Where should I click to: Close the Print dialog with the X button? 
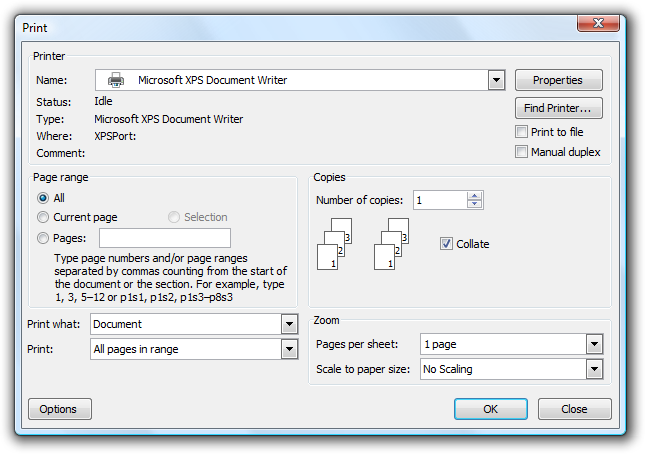(x=598, y=23)
